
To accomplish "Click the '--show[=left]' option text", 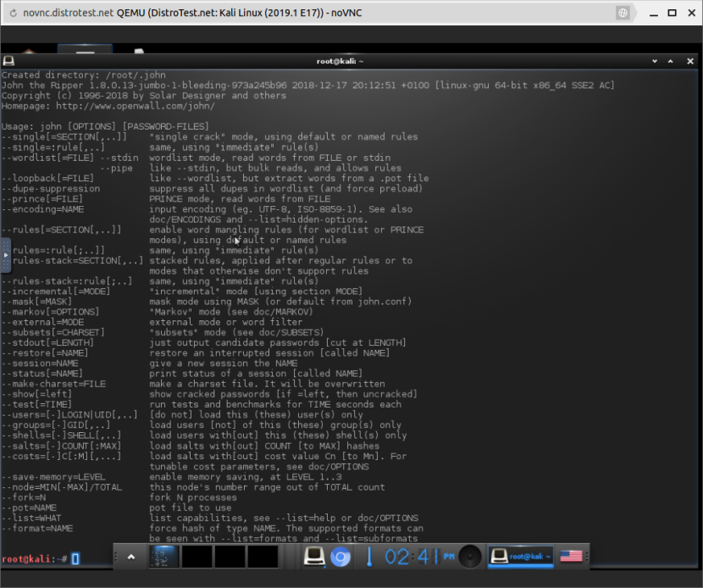I will click(x=36, y=394).
